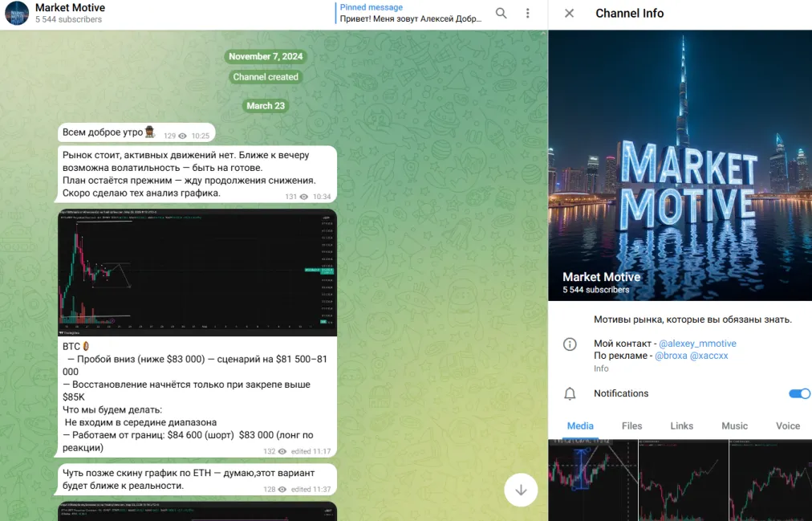The image size is (812, 521).
Task: Click the Market Motive channel profile photo
Action: coord(680,165)
